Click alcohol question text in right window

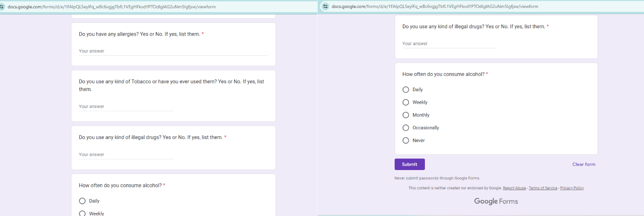(443, 74)
